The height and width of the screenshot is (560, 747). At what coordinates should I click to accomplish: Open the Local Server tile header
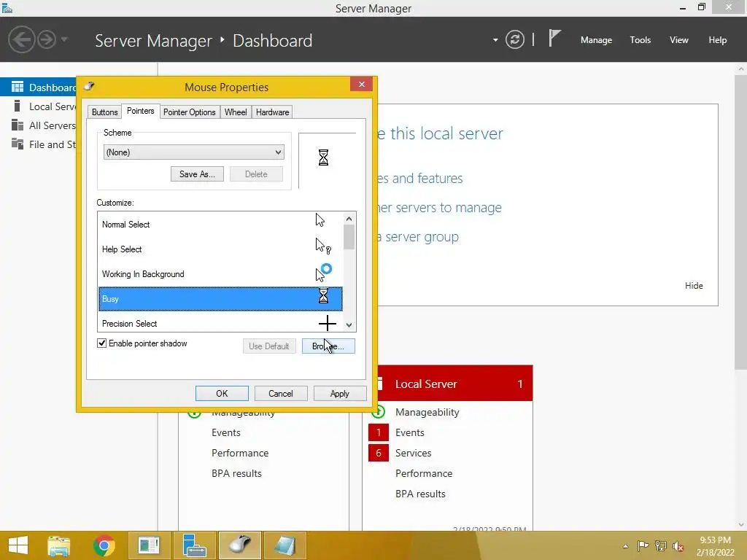point(454,384)
